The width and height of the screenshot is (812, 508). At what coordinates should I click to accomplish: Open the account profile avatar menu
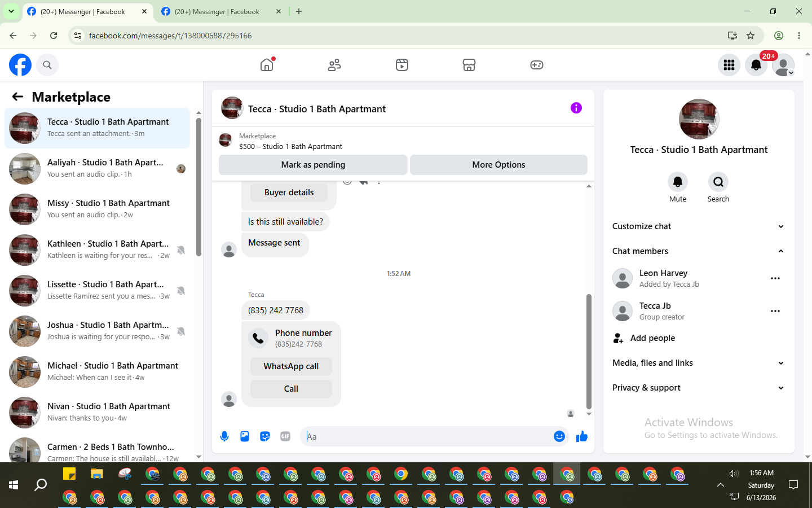(x=783, y=65)
